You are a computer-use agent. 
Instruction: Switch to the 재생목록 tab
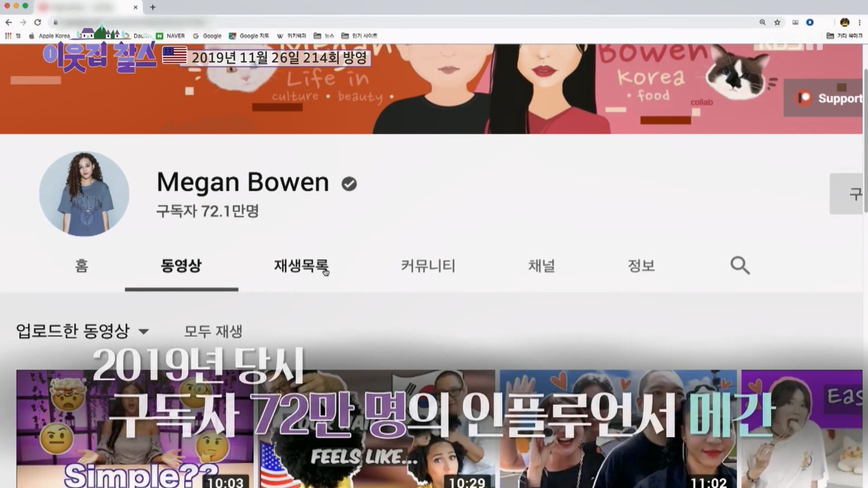coord(301,266)
